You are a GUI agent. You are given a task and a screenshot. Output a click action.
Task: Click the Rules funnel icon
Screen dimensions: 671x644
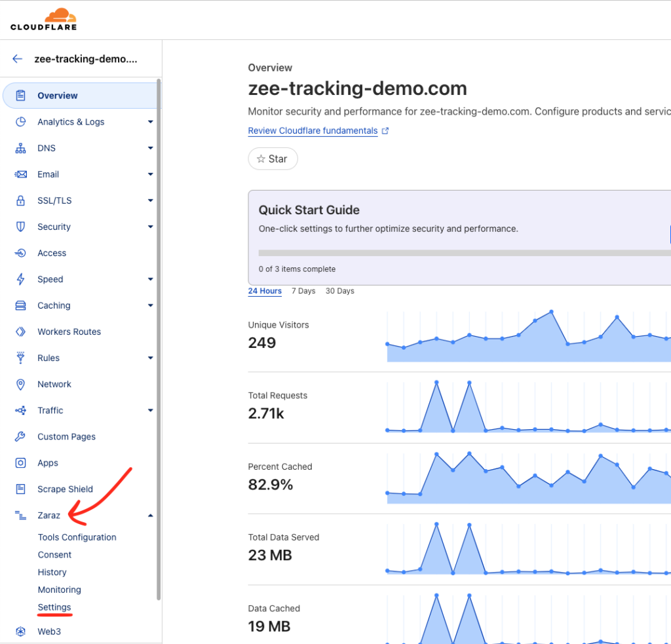pos(20,358)
